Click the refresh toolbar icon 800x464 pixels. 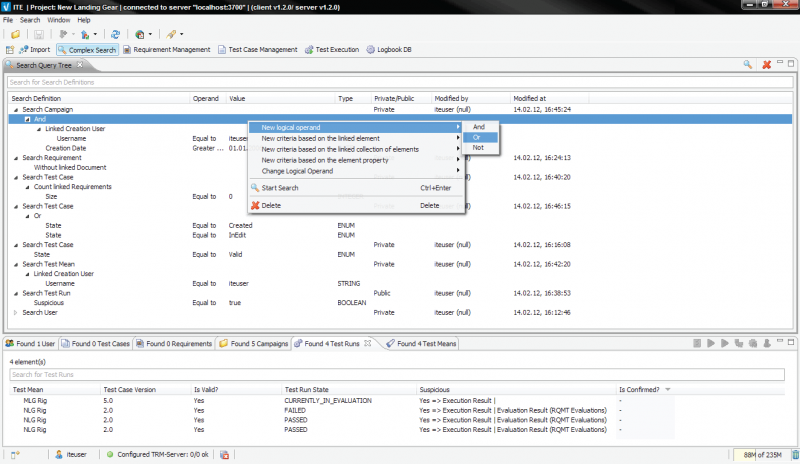click(x=116, y=34)
